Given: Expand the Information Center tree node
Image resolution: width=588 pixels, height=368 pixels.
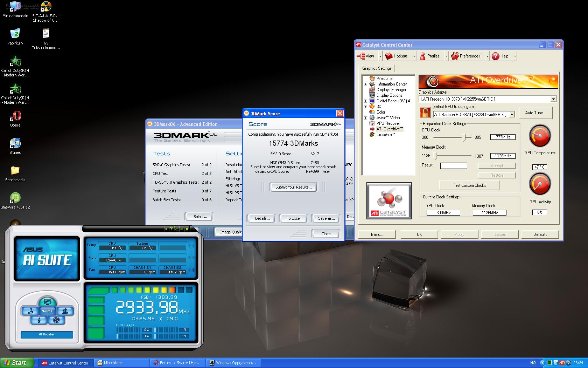Looking at the screenshot, I should pos(365,84).
